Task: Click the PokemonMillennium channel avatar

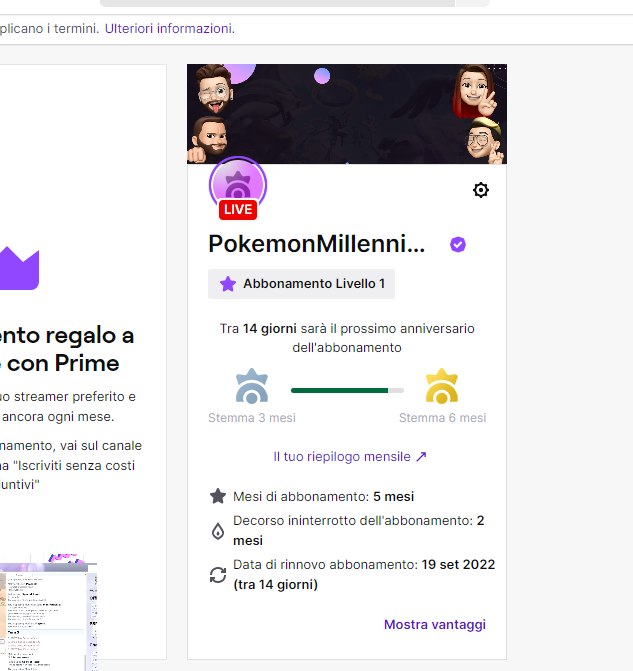Action: point(238,185)
